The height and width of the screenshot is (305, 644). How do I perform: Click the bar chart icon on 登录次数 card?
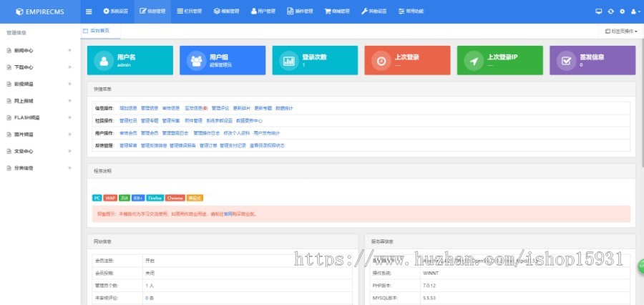(289, 61)
